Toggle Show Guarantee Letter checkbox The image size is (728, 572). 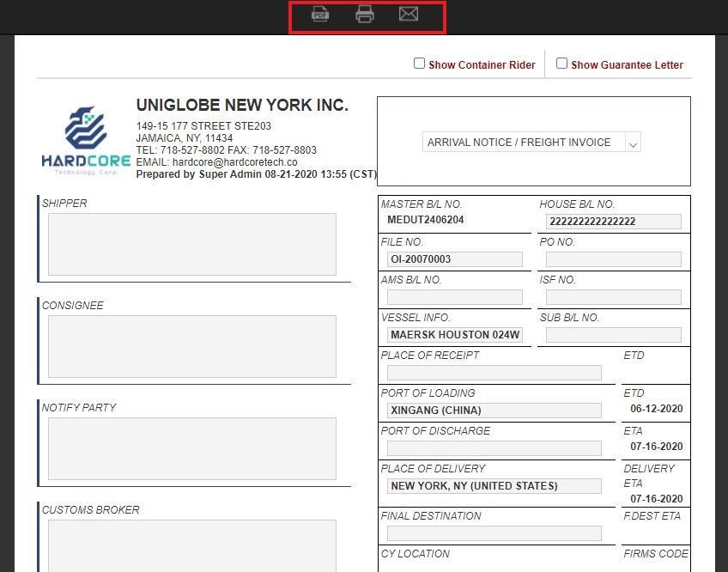561,64
